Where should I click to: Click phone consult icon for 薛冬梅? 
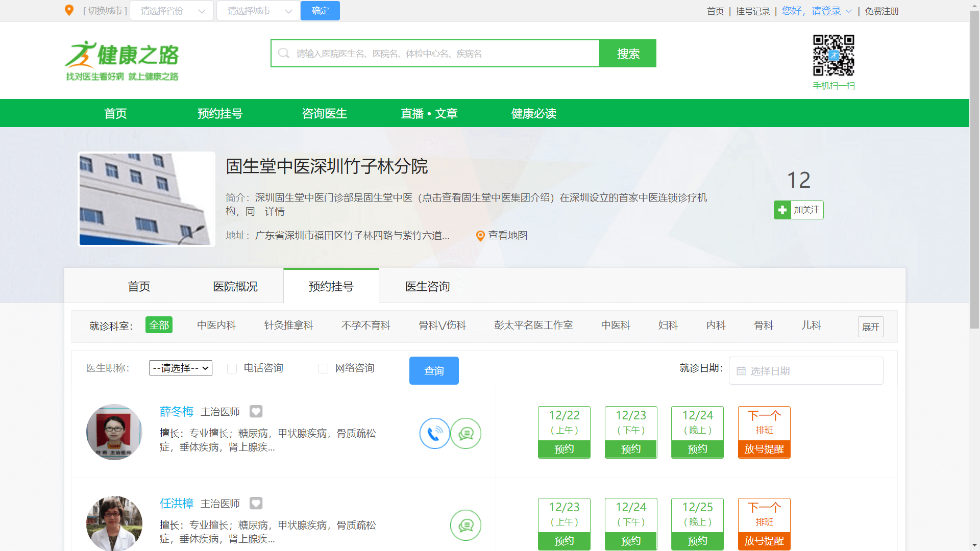click(x=435, y=433)
